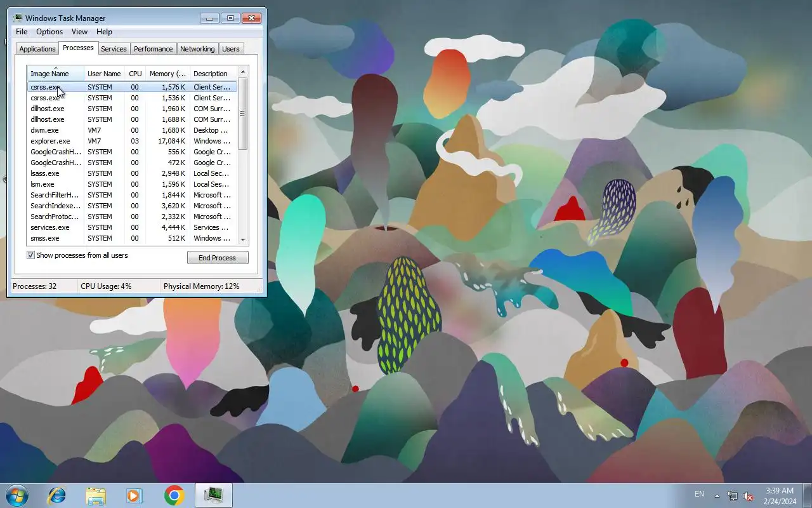The height and width of the screenshot is (508, 812).
Task: Select the dwm.exe process row
Action: click(132, 130)
